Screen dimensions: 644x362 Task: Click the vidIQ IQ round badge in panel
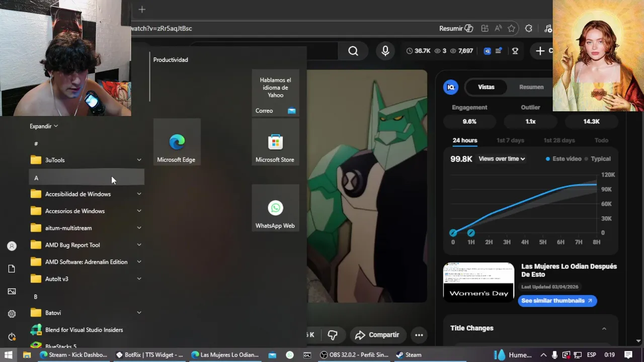[x=451, y=87]
